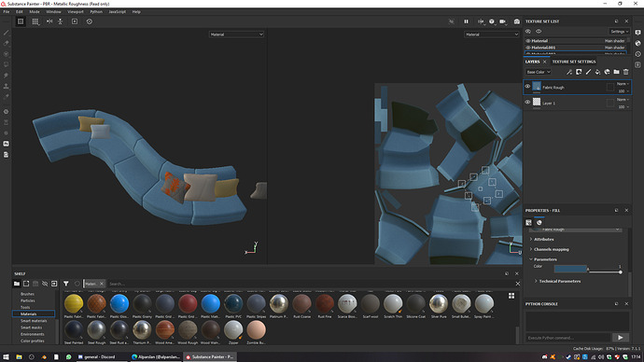Create a new folder in Layers panel
The width and height of the screenshot is (644, 362).
pos(617,72)
